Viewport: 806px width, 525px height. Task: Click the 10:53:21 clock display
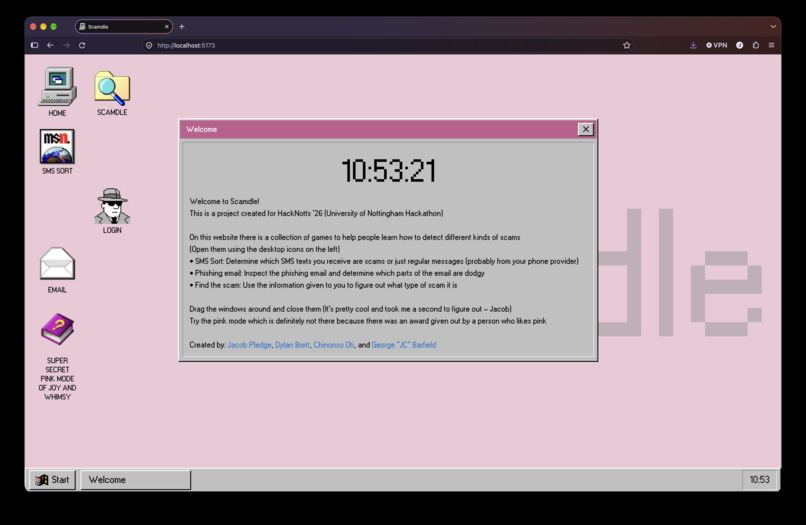(389, 171)
